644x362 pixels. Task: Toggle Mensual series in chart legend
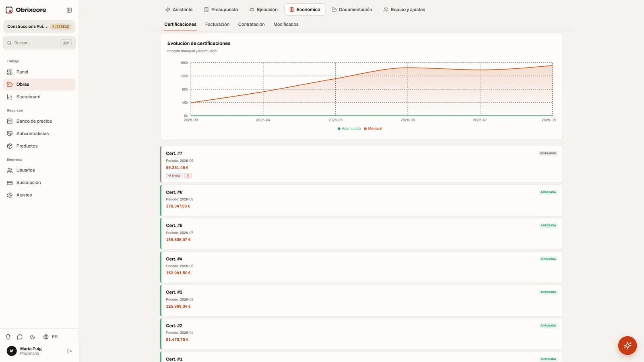coord(373,129)
